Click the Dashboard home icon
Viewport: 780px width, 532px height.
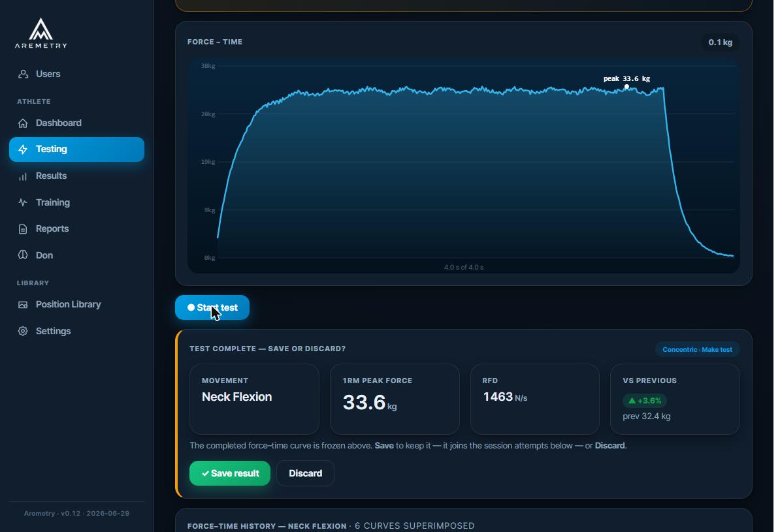pos(23,123)
